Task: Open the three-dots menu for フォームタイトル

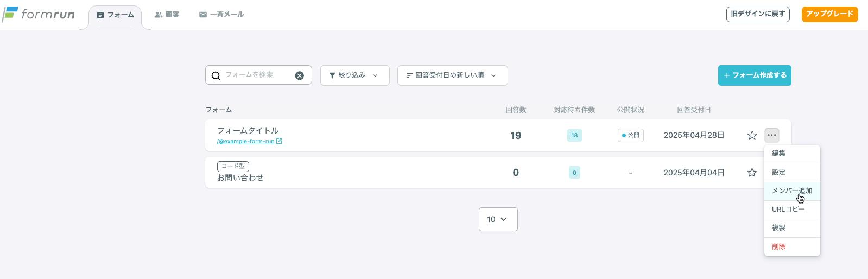Action: [x=772, y=135]
